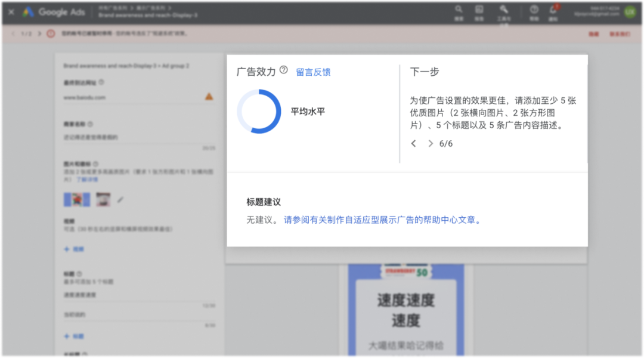Click the 留言反馈 feedback link
The width and height of the screenshot is (644, 358).
313,72
